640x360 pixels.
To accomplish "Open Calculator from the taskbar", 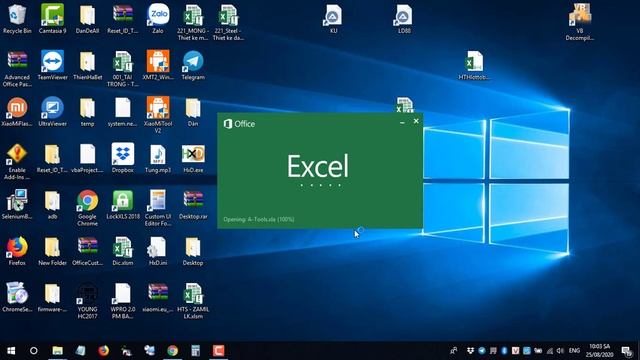I will coord(196,351).
